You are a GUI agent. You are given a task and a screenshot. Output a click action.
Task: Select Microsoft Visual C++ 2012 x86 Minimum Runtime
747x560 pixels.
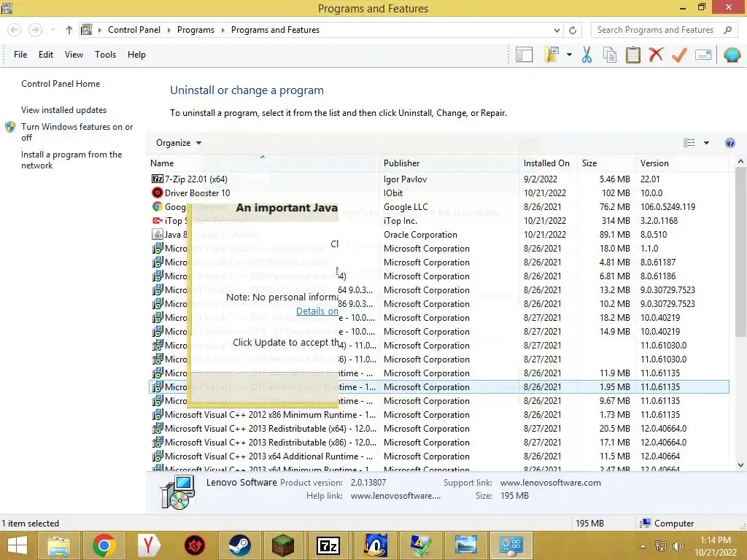(438, 415)
